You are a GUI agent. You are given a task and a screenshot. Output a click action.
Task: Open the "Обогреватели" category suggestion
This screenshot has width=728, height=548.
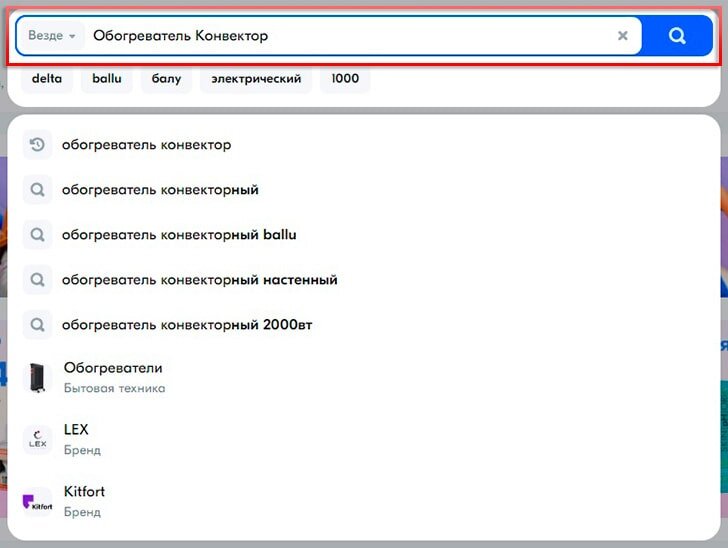[x=364, y=378]
